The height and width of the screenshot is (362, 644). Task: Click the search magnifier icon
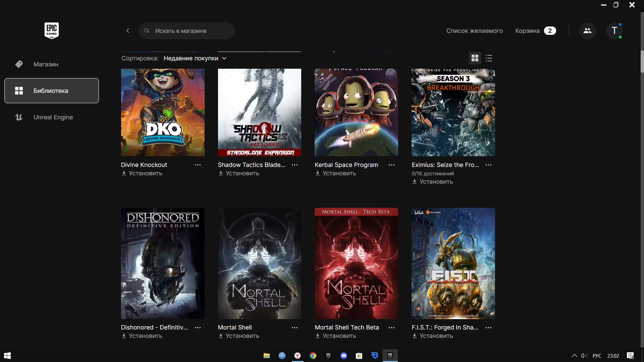[x=147, y=31]
